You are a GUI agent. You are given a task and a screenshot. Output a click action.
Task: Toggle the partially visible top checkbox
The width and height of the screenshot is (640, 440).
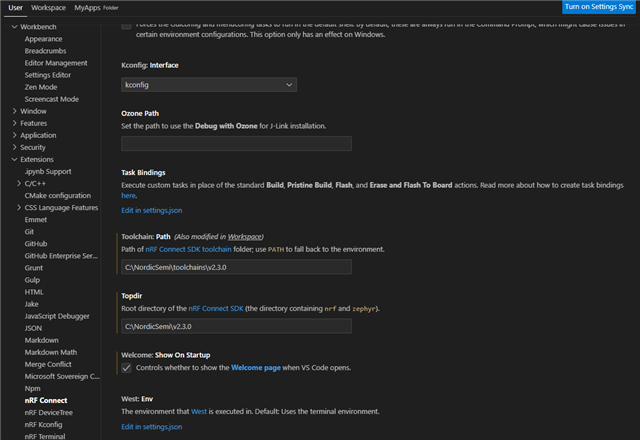(x=127, y=26)
